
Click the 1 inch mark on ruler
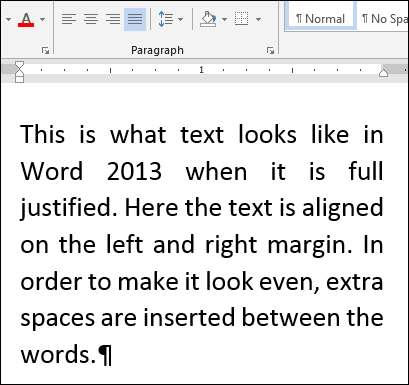(201, 70)
